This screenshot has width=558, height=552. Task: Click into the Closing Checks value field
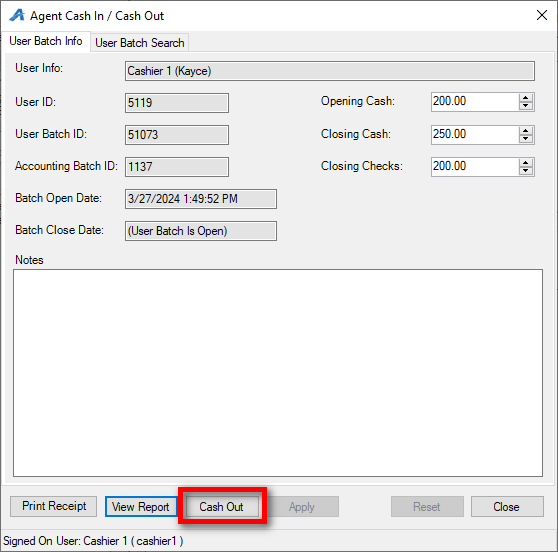point(475,167)
